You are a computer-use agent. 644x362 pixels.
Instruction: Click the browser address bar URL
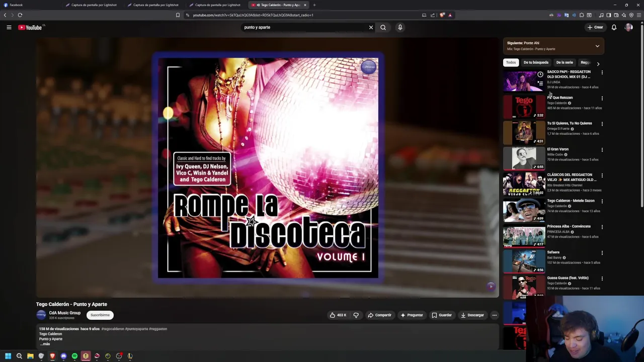253,15
